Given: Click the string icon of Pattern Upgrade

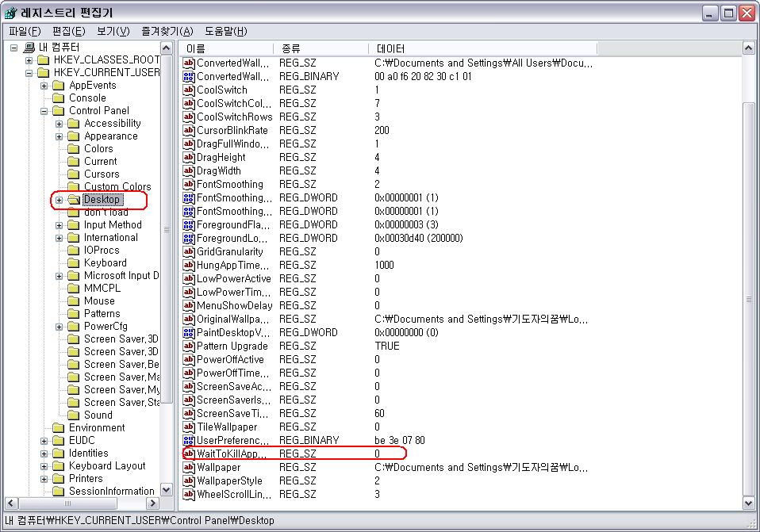Looking at the screenshot, I should coord(189,346).
